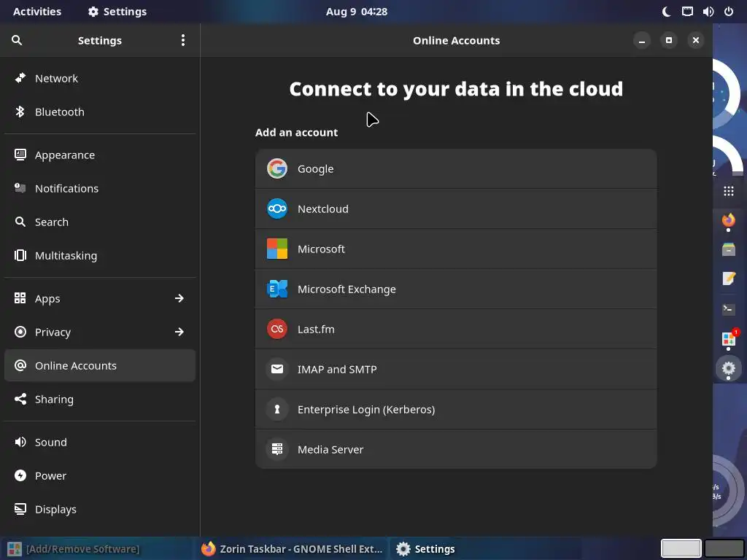
Task: Open the settings search icon
Action: point(17,40)
